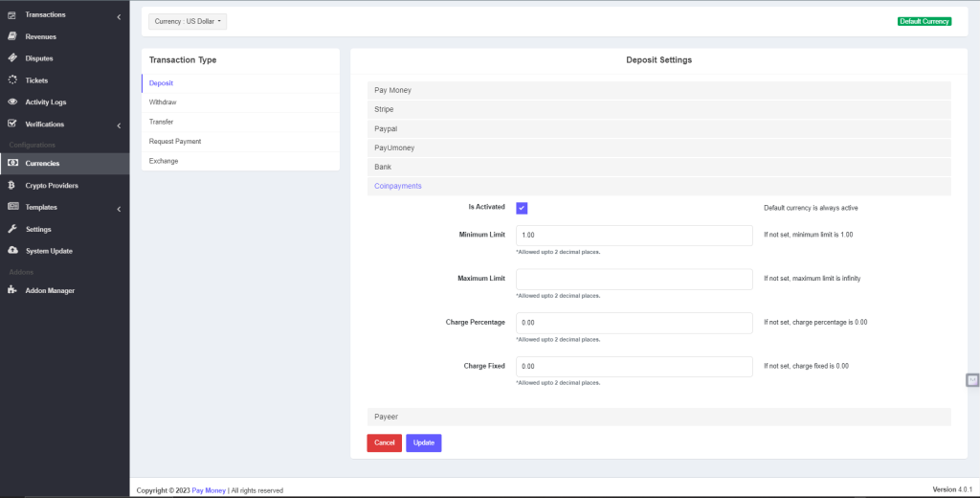This screenshot has height=498, width=980.
Task: Click the Crypto Providers bitcoin icon
Action: click(12, 186)
